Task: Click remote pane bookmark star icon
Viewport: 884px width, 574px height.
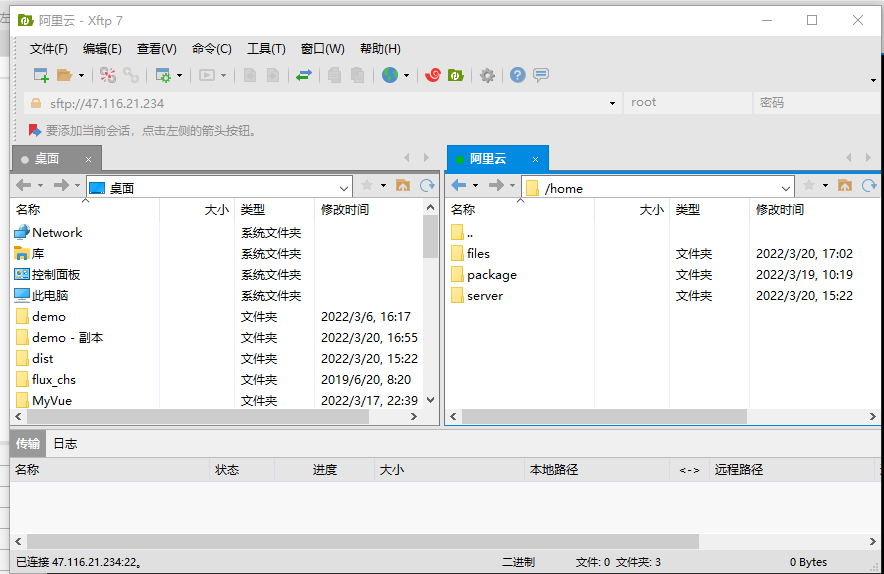Action: click(x=808, y=185)
